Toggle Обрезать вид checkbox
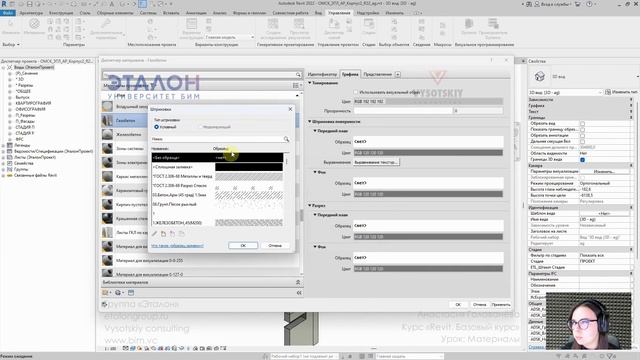Screen dimensions: 640x360 (582, 123)
